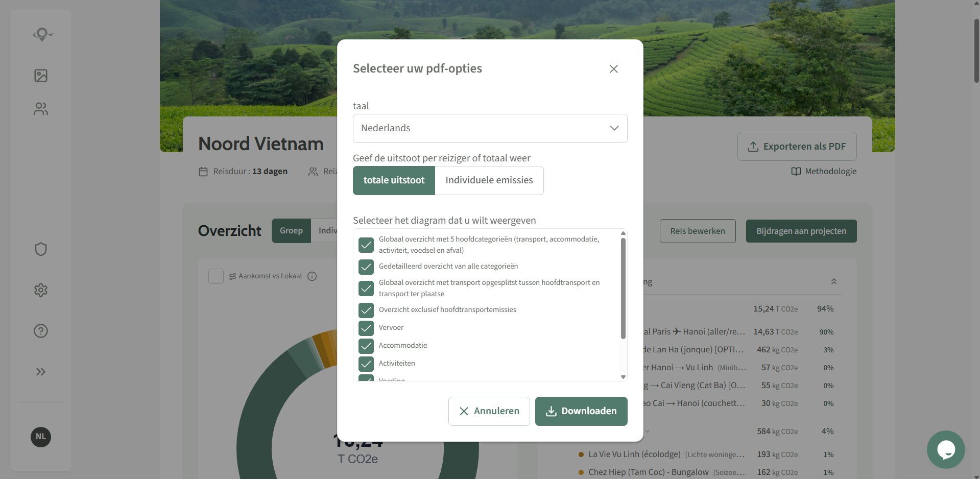Click the NL language avatar
This screenshot has width=980, height=479.
[x=41, y=437]
